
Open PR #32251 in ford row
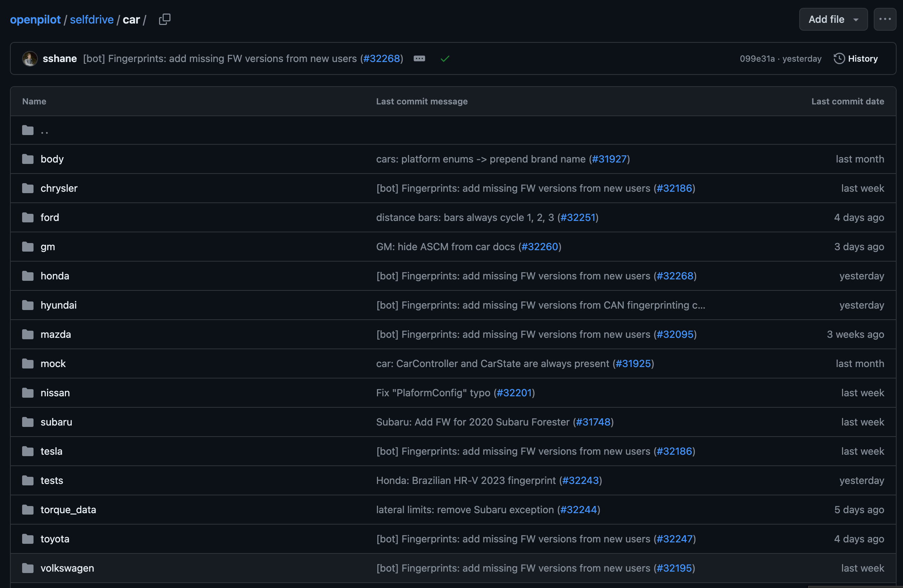point(578,217)
